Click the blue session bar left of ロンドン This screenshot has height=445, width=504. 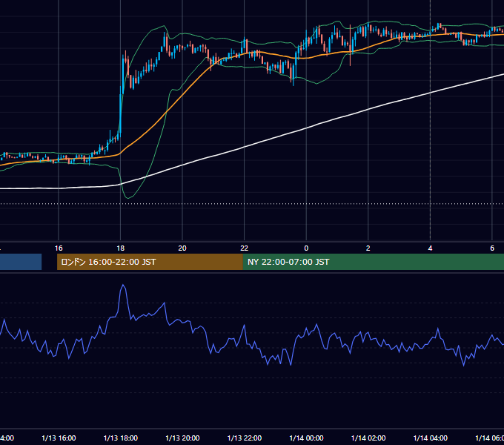tap(21, 262)
